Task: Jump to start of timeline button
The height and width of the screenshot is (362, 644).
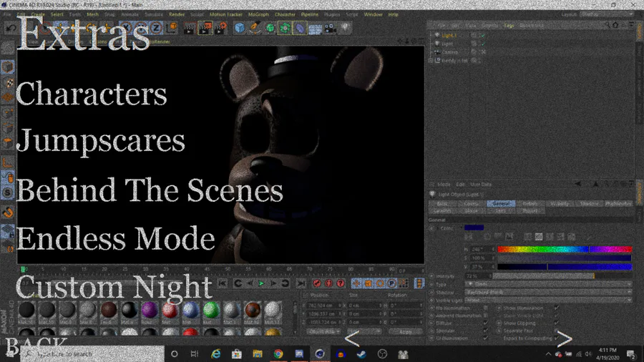Action: coord(223,283)
